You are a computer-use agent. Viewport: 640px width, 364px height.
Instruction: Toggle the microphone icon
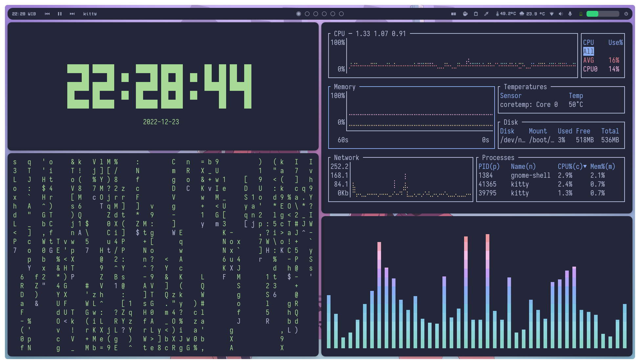click(x=570, y=14)
